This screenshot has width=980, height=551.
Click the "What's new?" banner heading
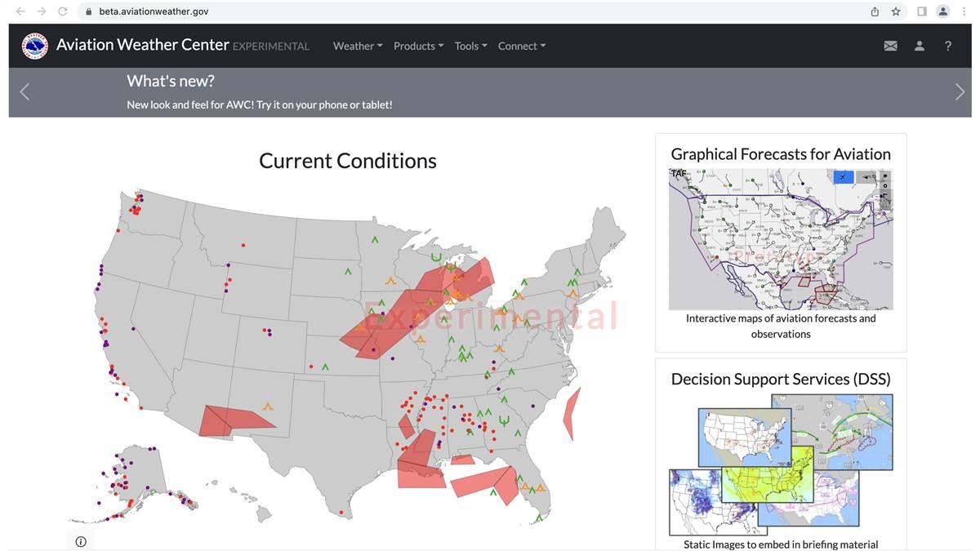[171, 81]
